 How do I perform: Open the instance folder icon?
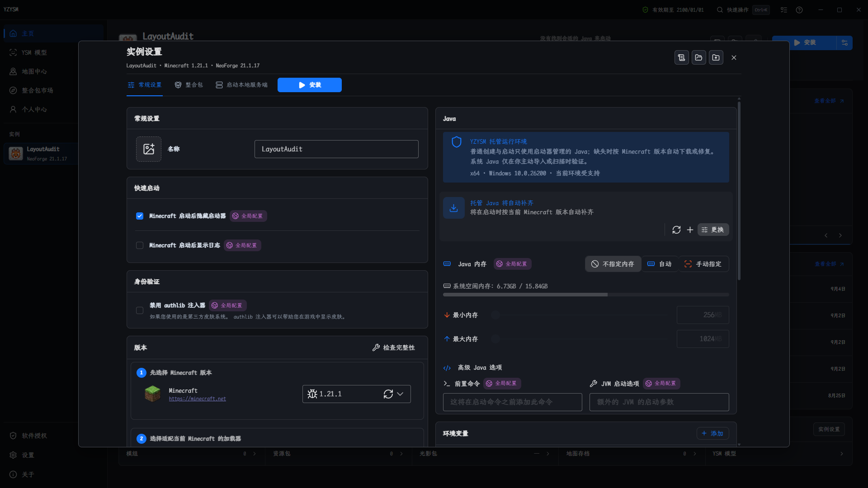(x=698, y=57)
